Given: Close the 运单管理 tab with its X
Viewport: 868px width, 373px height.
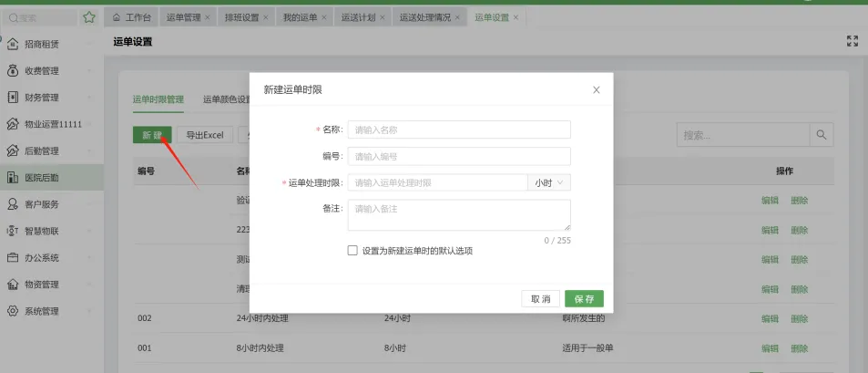Looking at the screenshot, I should 208,17.
